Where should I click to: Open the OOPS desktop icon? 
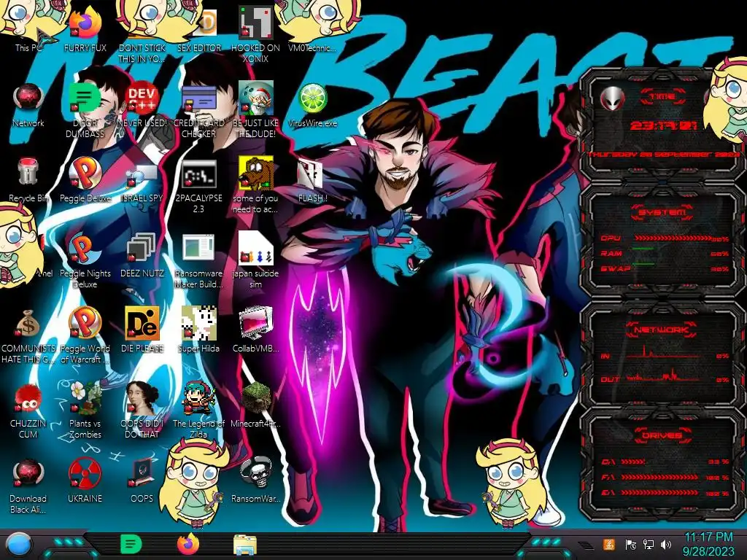(x=142, y=481)
